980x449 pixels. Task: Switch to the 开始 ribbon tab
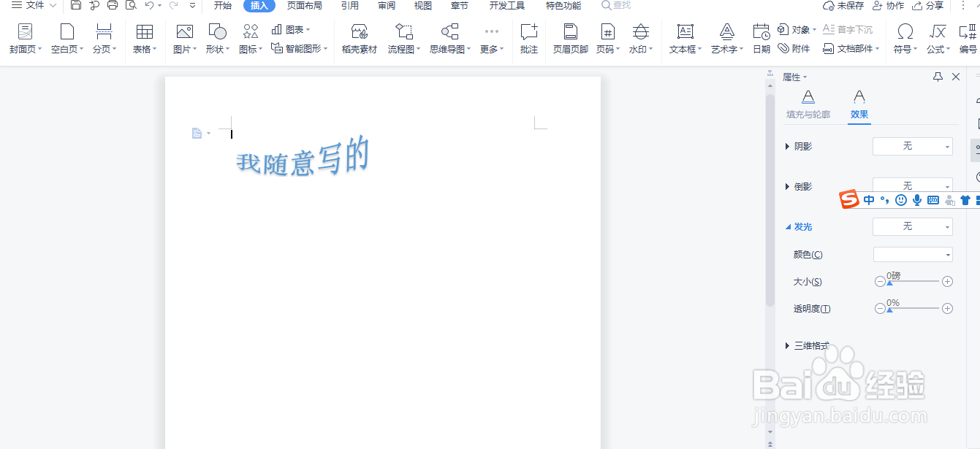point(221,6)
